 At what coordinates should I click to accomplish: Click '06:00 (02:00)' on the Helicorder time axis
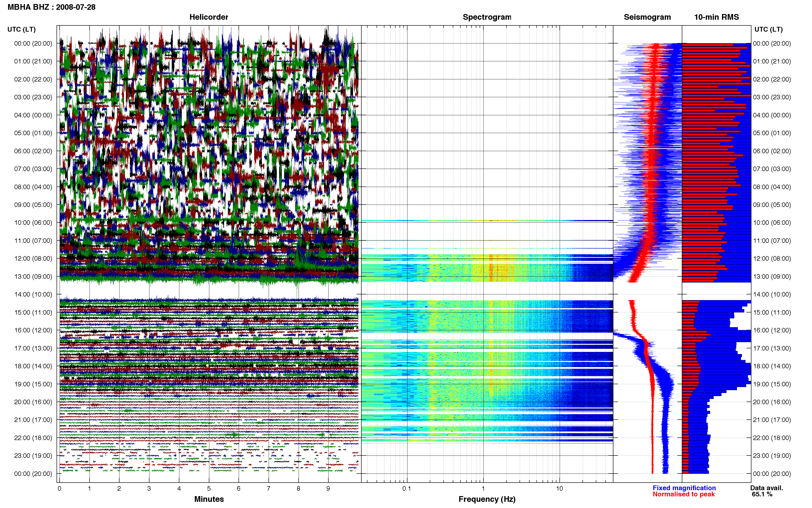33,151
